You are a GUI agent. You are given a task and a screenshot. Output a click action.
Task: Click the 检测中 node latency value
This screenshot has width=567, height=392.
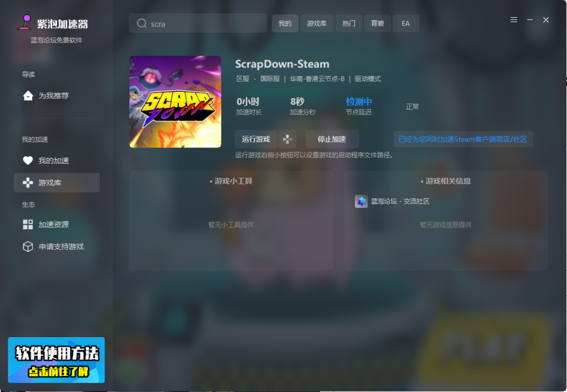(x=359, y=102)
